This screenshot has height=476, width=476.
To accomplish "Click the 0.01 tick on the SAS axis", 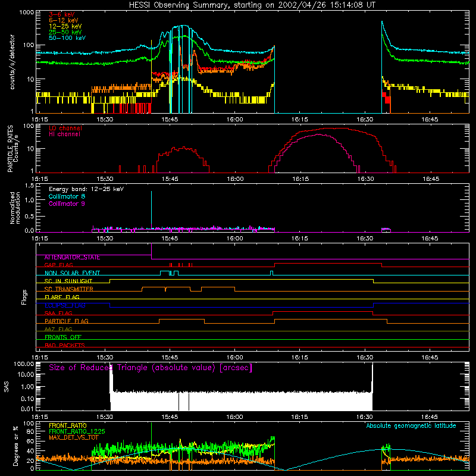I will 27,409.
